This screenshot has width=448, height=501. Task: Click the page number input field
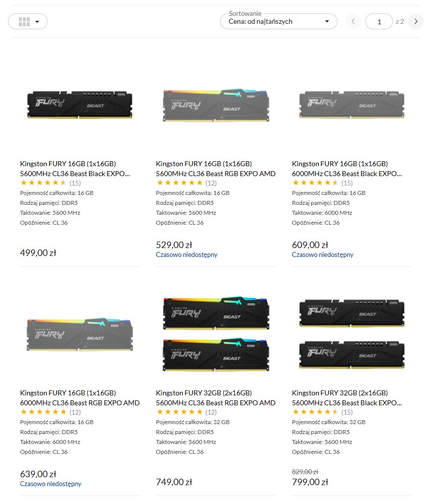pos(379,21)
